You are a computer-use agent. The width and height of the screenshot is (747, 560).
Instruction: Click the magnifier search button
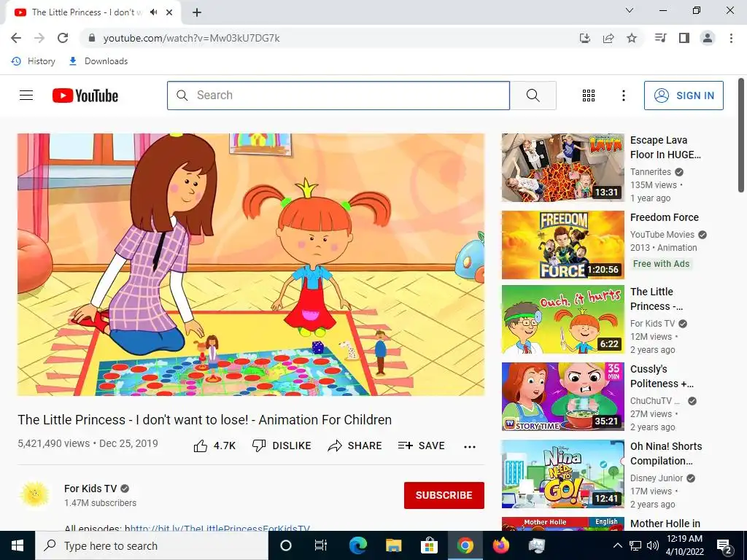(x=533, y=96)
